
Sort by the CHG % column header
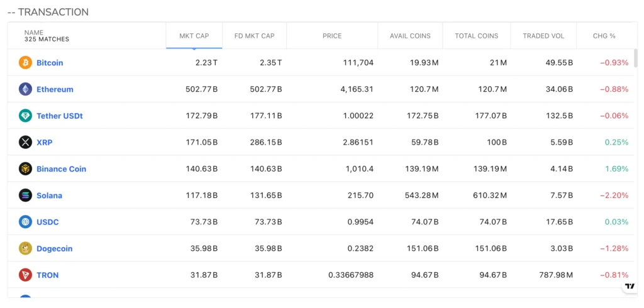pos(604,36)
